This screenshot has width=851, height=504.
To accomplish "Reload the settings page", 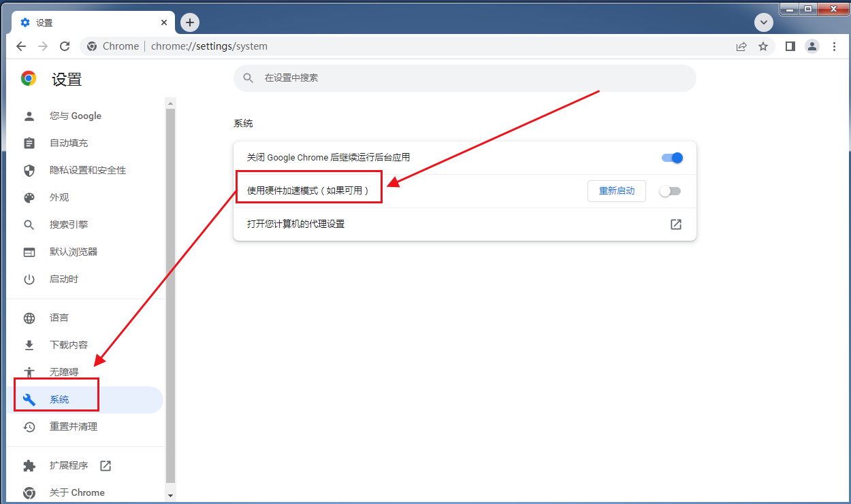I will [65, 46].
